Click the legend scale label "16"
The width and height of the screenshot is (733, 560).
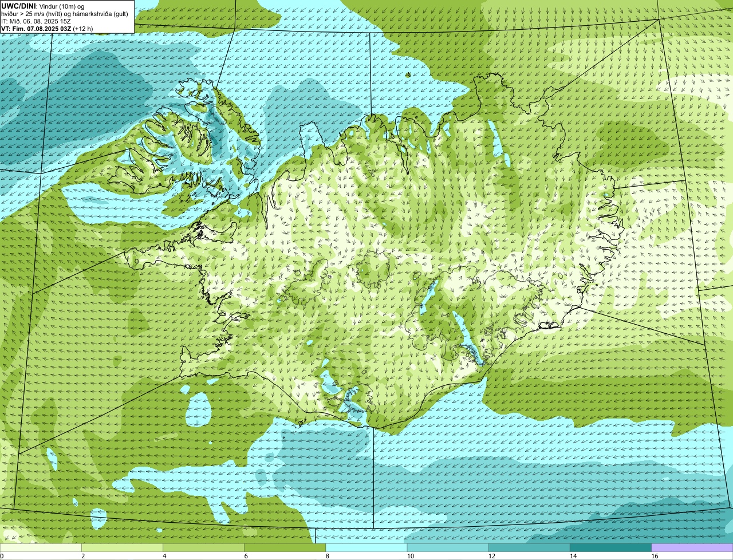(x=654, y=556)
